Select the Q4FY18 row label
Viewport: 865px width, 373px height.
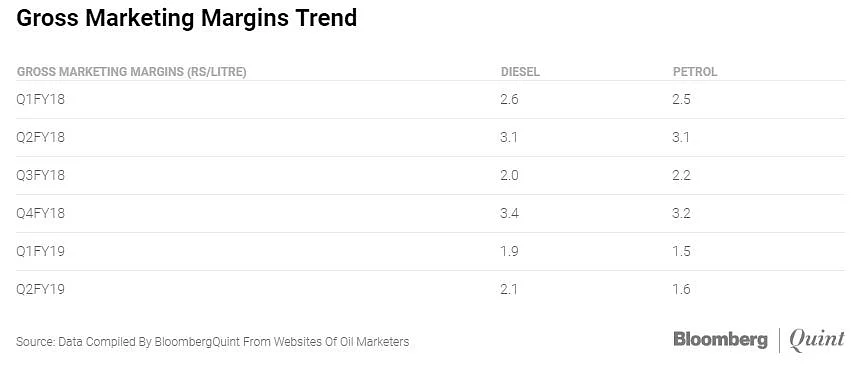pyautogui.click(x=40, y=214)
